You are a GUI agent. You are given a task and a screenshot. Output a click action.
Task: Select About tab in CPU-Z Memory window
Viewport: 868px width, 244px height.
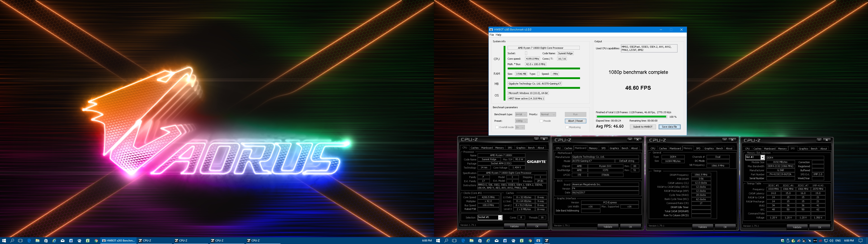(x=729, y=148)
